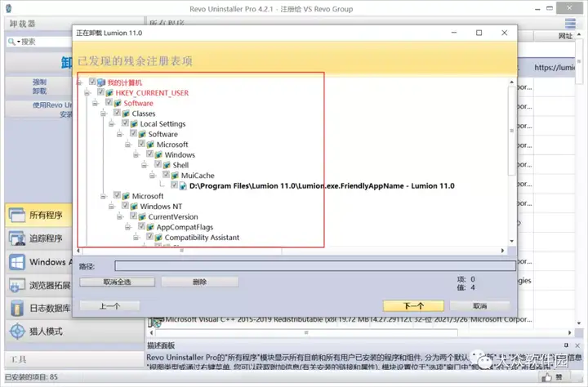Click the 搜索 search field in main window

pos(39,42)
